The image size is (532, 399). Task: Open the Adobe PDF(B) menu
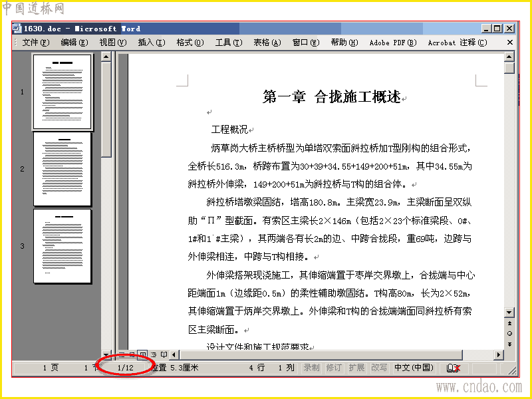click(x=393, y=43)
